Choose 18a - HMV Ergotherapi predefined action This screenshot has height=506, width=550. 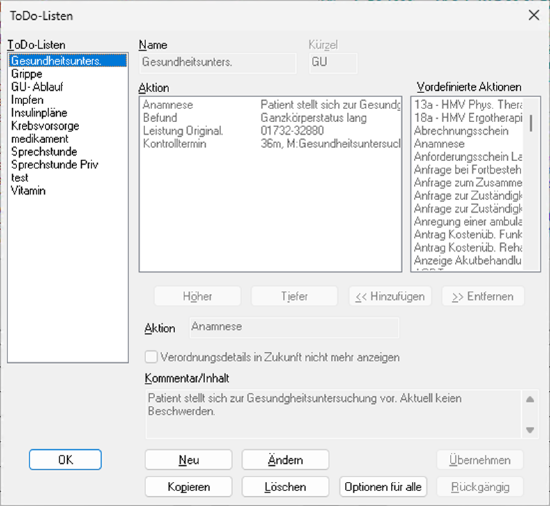[x=468, y=117]
